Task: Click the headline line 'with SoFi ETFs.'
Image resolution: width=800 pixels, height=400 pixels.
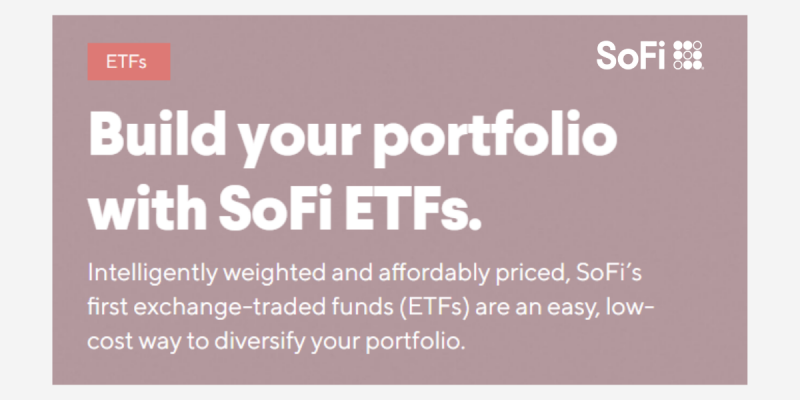Action: click(x=285, y=208)
